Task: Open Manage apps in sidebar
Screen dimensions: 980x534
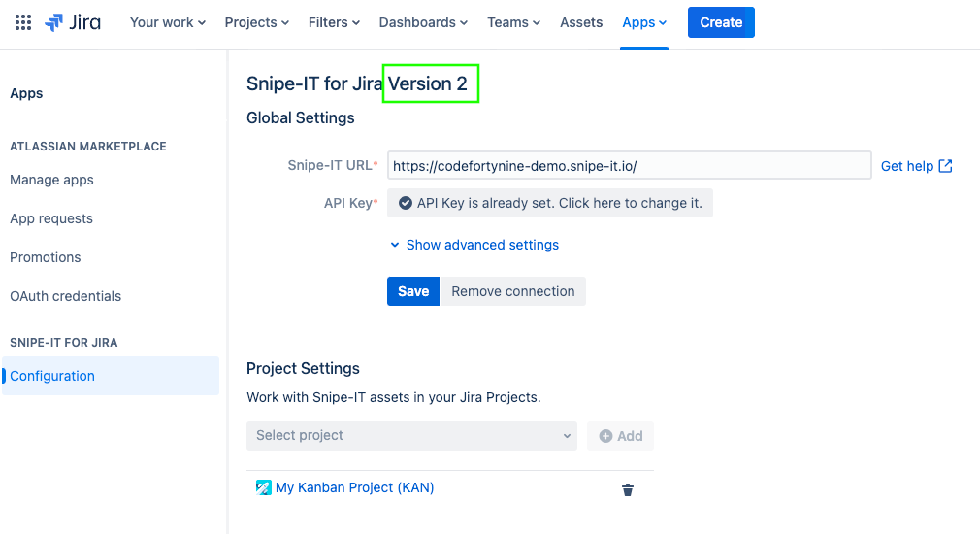Action: click(x=51, y=180)
